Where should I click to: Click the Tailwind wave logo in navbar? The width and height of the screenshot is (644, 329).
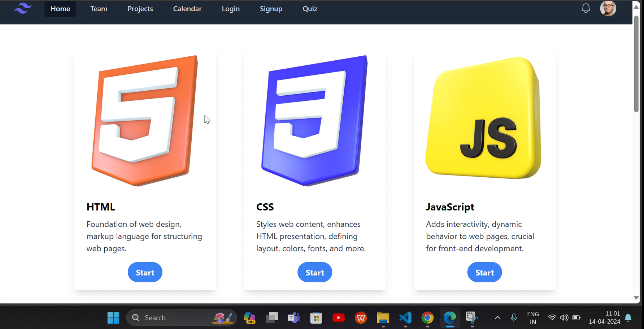tap(23, 8)
